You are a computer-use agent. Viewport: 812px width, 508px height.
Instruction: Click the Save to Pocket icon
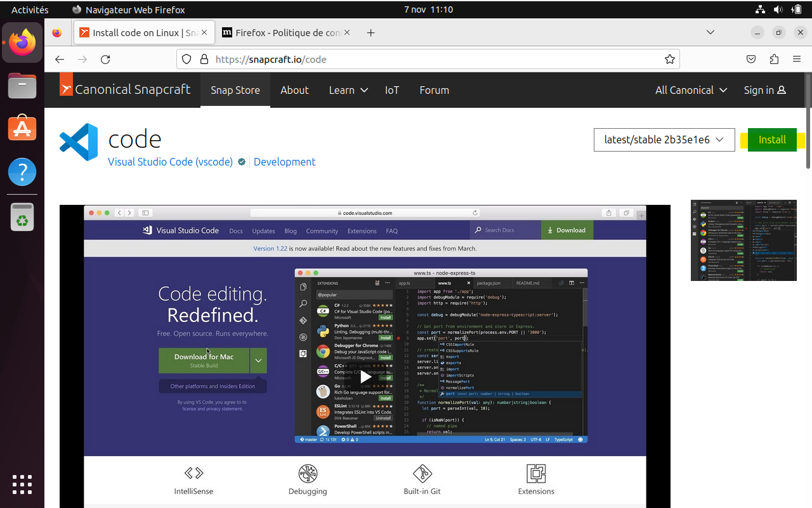(x=751, y=60)
